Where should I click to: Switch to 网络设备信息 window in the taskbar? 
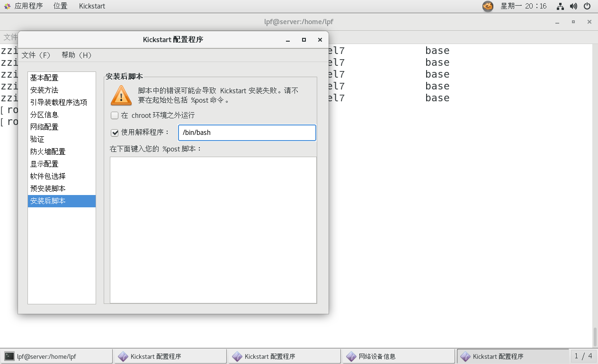399,356
